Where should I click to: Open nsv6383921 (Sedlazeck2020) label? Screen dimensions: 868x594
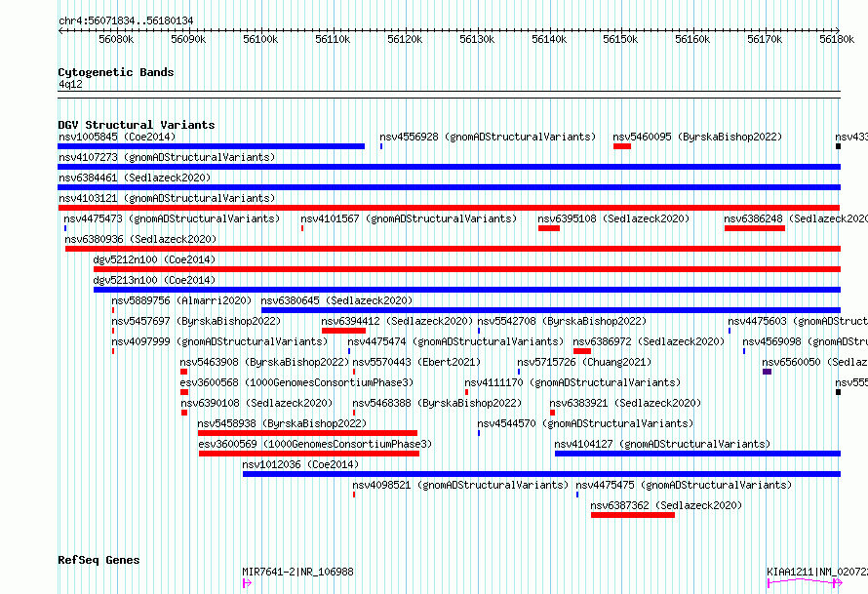[625, 403]
